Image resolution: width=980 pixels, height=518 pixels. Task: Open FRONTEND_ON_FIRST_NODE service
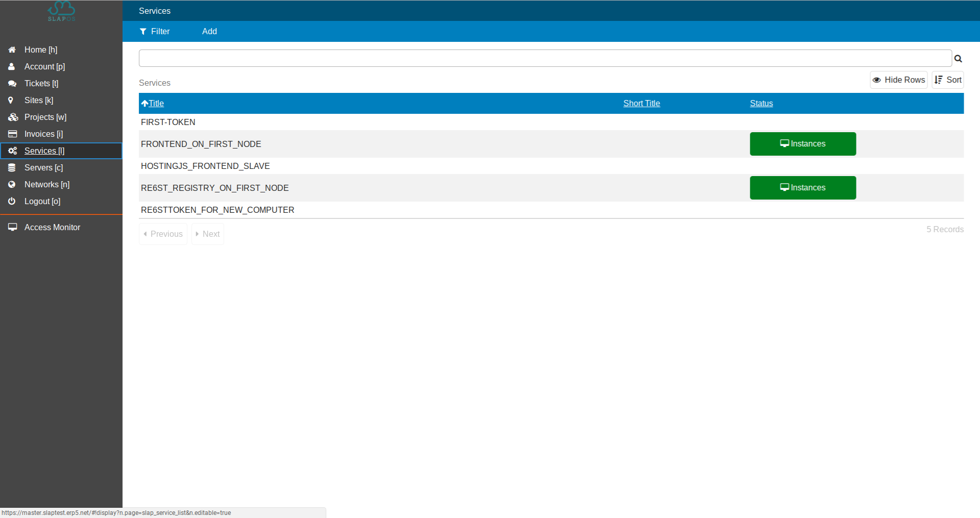coord(201,144)
